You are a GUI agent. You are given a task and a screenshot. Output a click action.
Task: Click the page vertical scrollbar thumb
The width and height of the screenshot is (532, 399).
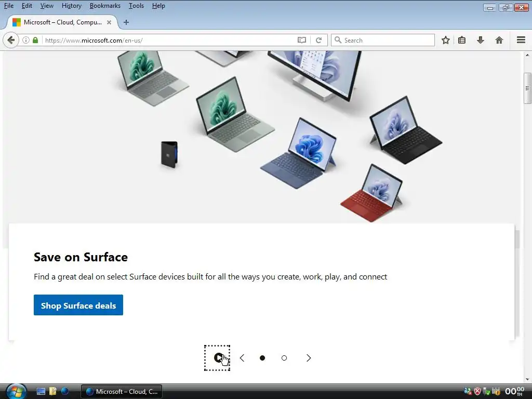pyautogui.click(x=527, y=88)
